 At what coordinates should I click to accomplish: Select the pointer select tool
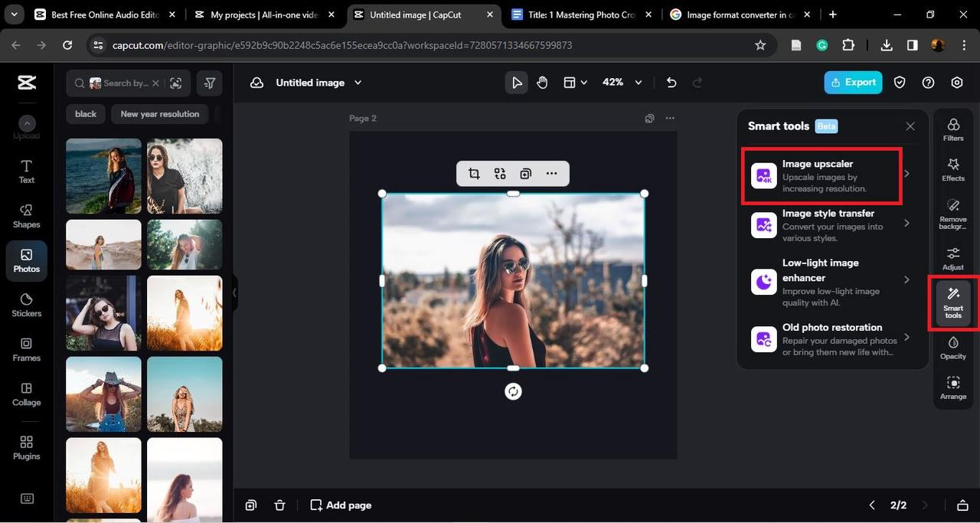click(517, 83)
